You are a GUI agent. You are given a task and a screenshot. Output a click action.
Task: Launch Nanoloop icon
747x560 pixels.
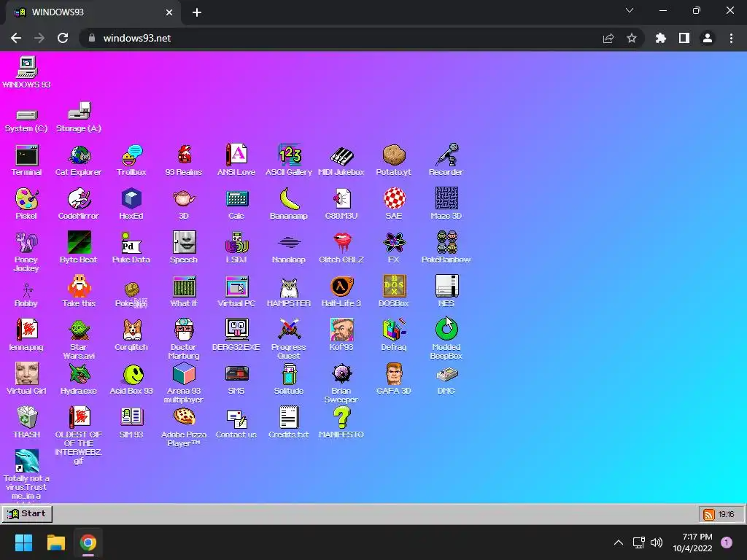tap(289, 244)
